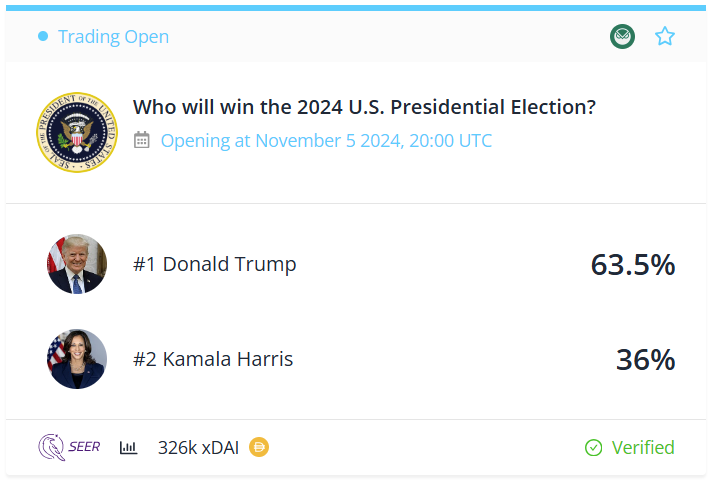Screen dimensions: 708x480
Task: Click the favorite star icon
Action: tap(665, 36)
